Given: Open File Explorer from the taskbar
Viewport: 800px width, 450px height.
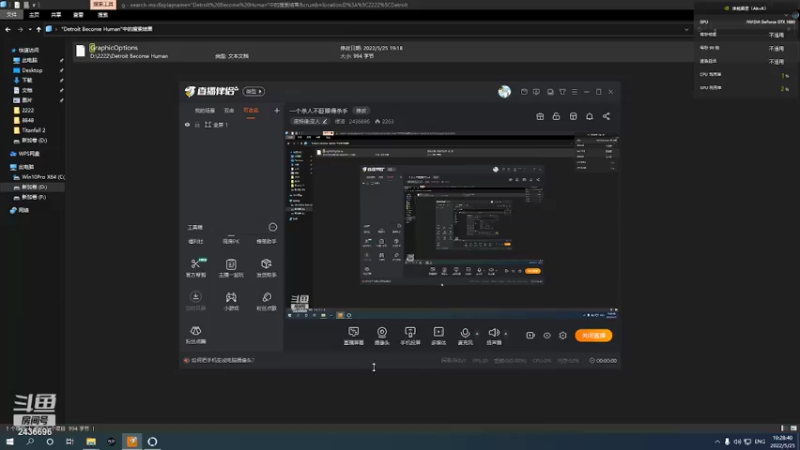Looking at the screenshot, I should (91, 442).
